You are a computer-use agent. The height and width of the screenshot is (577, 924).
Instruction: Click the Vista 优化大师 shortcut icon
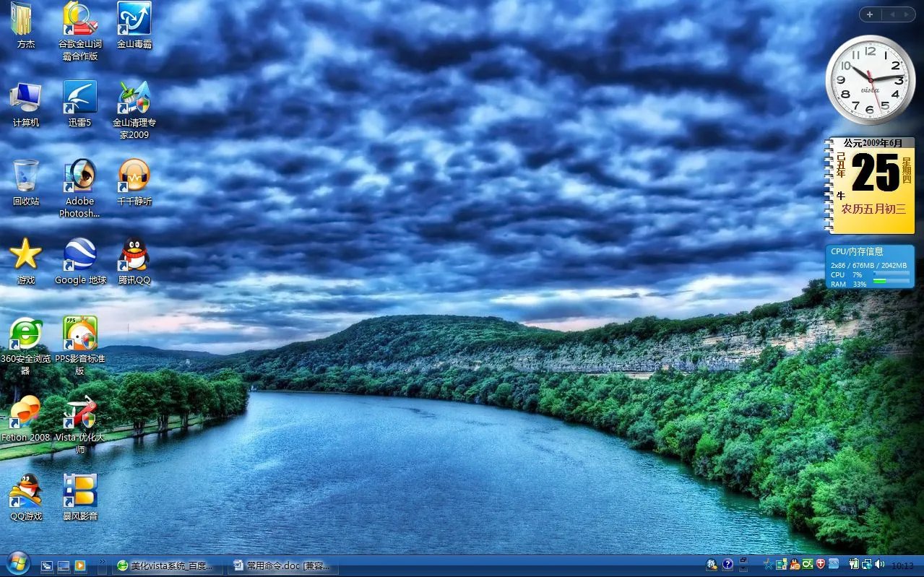[x=79, y=412]
